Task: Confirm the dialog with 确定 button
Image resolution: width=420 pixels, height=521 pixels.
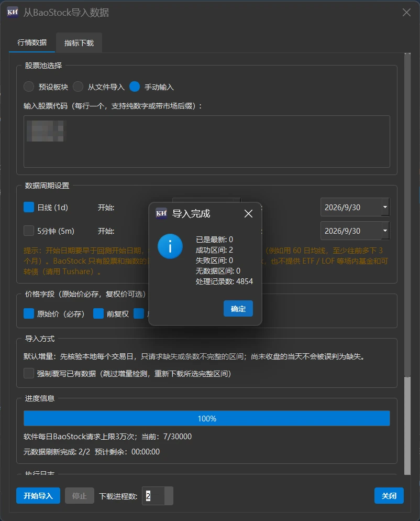Action: [238, 309]
